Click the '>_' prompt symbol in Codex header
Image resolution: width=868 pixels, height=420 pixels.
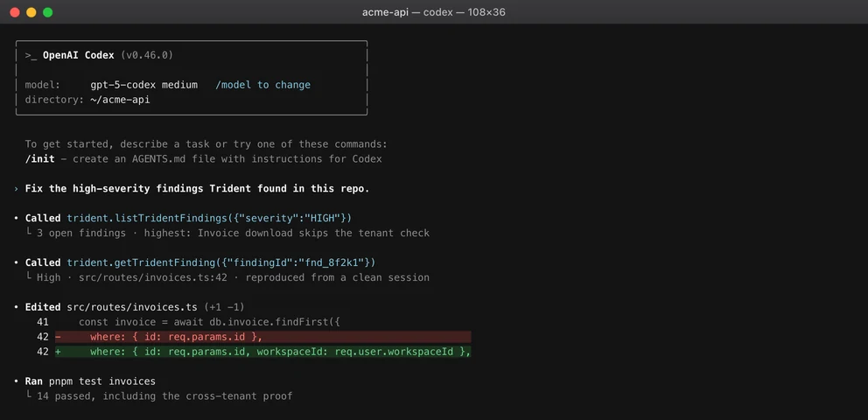[31, 55]
